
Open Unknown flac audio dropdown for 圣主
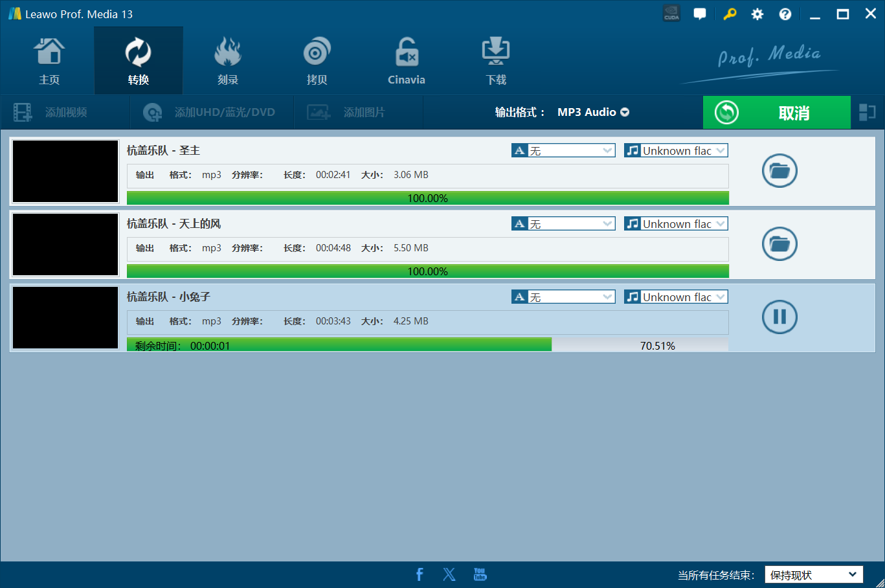676,151
